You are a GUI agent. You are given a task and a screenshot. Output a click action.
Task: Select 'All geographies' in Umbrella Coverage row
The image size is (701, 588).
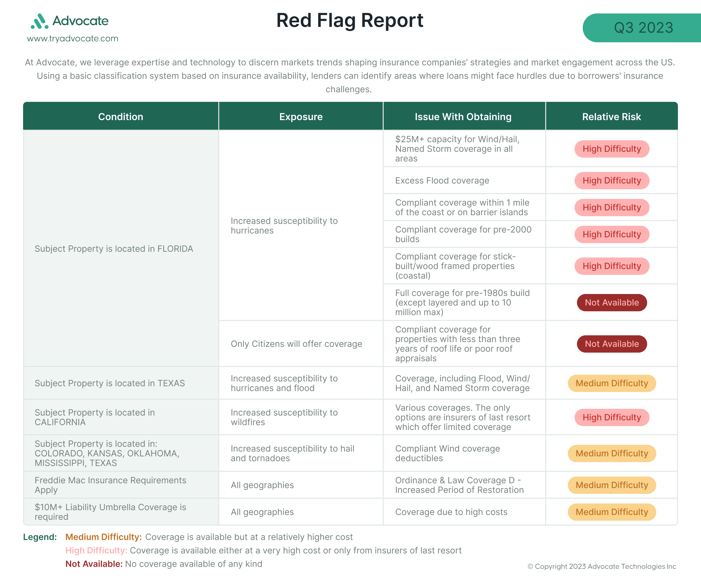click(301, 512)
